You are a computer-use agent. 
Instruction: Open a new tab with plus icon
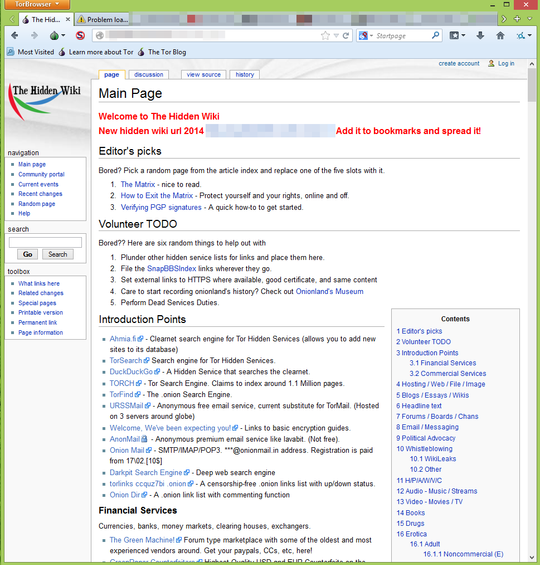tap(517, 19)
